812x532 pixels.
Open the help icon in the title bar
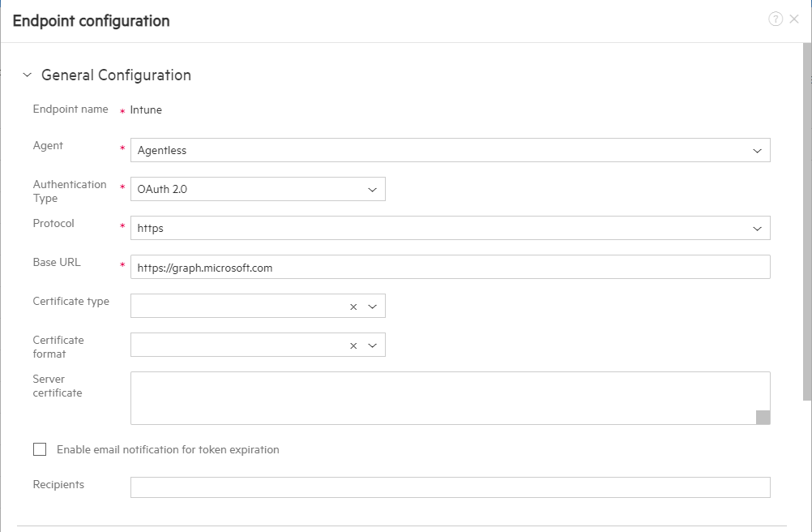[x=775, y=19]
